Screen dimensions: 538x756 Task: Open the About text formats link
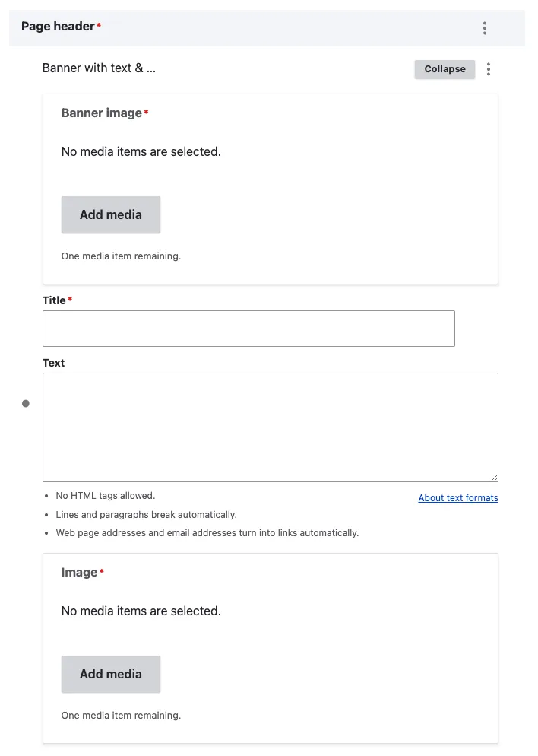point(458,498)
